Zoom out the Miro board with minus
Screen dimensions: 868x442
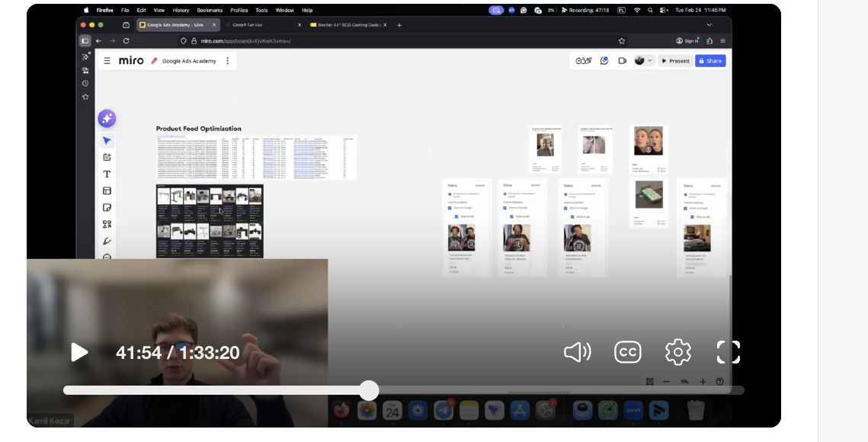tap(667, 382)
